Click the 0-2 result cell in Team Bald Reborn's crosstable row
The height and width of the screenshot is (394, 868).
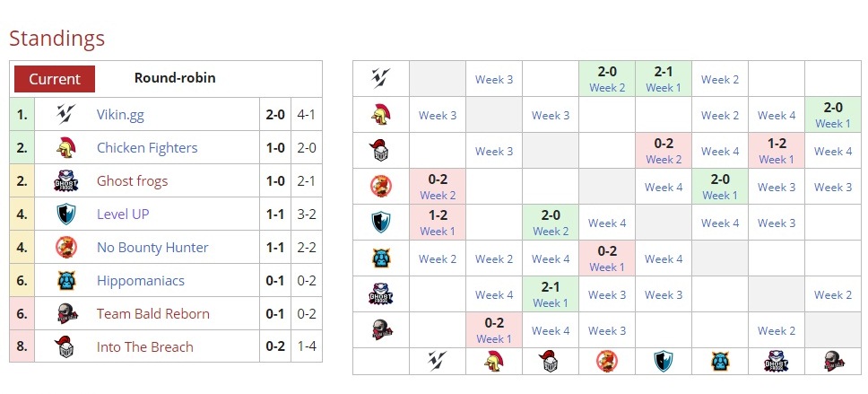click(493, 323)
